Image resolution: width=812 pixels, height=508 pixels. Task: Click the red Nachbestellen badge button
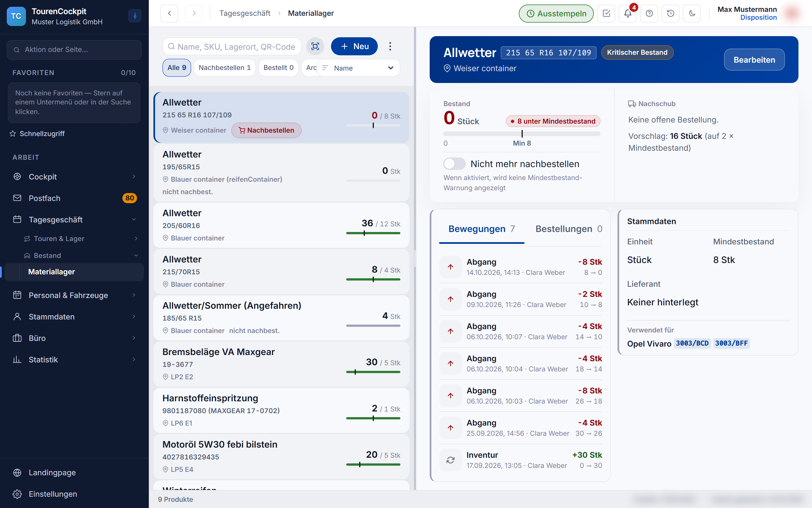[x=266, y=130]
